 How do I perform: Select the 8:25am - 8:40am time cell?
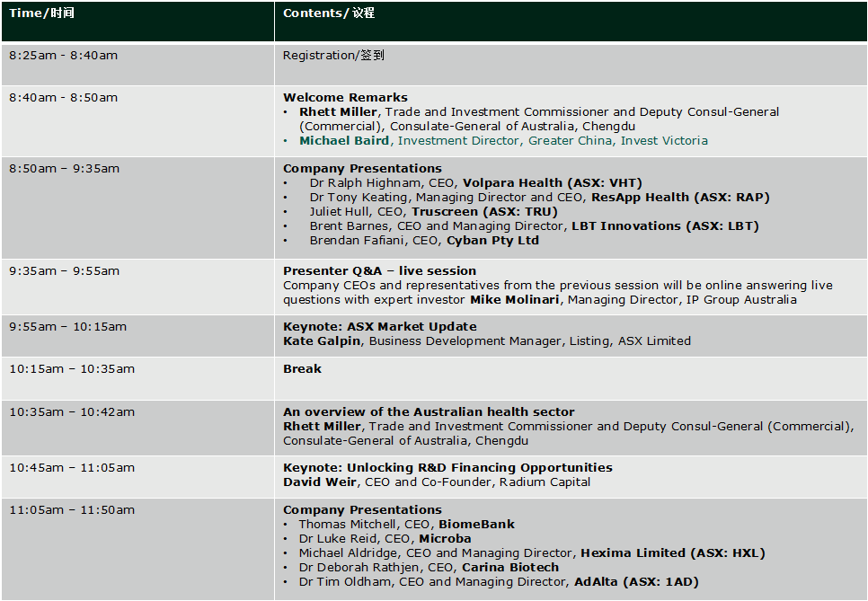tap(137, 64)
